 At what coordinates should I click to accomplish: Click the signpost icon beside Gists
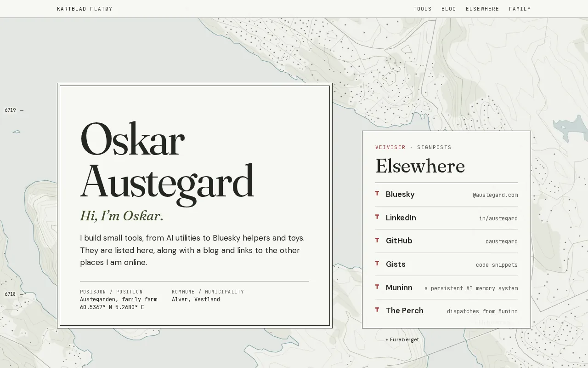377,264
